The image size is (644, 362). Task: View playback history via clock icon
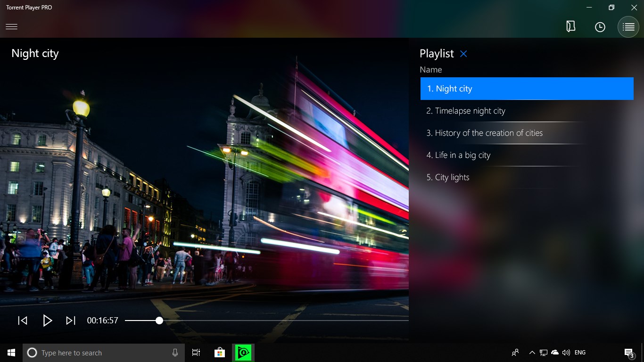[x=600, y=27]
